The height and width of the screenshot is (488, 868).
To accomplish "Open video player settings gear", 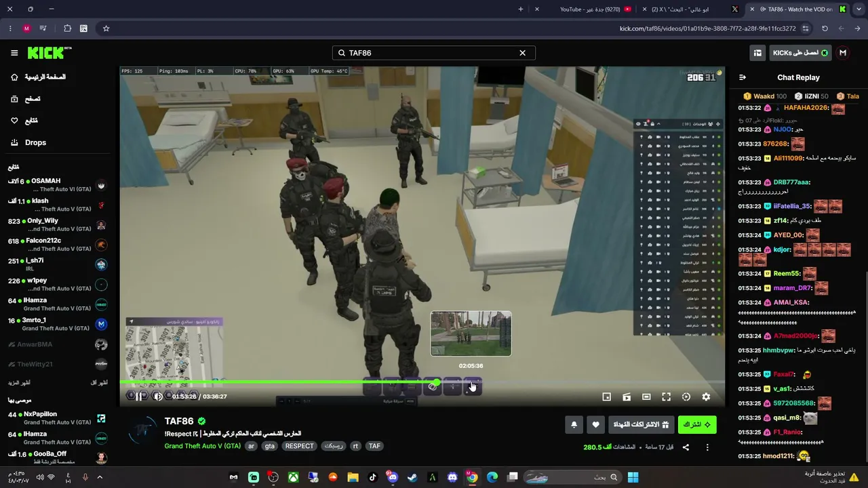I will [x=706, y=396].
